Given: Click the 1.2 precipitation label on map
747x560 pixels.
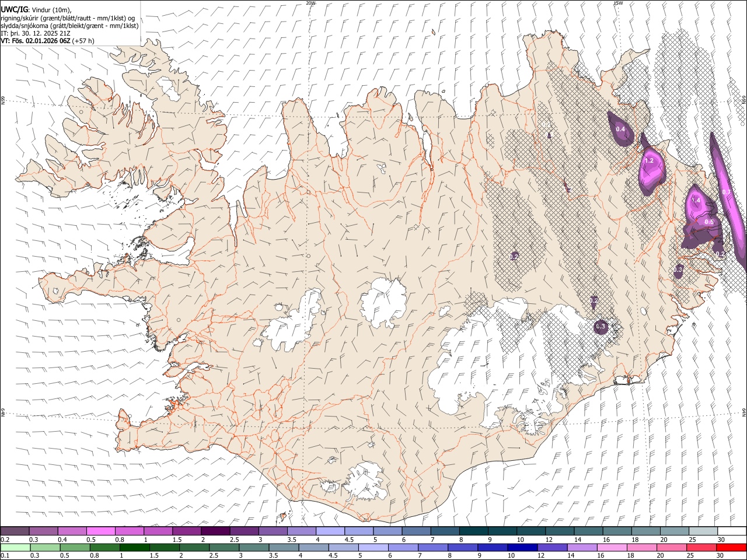Looking at the screenshot, I should pyautogui.click(x=649, y=160).
